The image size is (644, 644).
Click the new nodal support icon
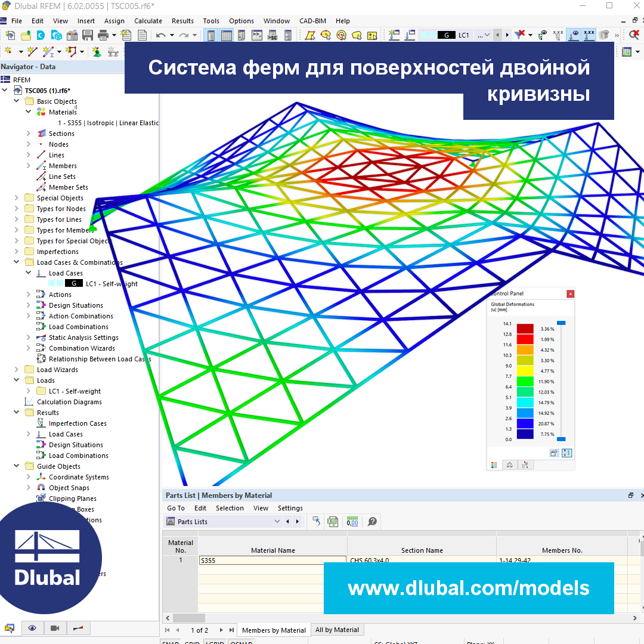pyautogui.click(x=97, y=52)
